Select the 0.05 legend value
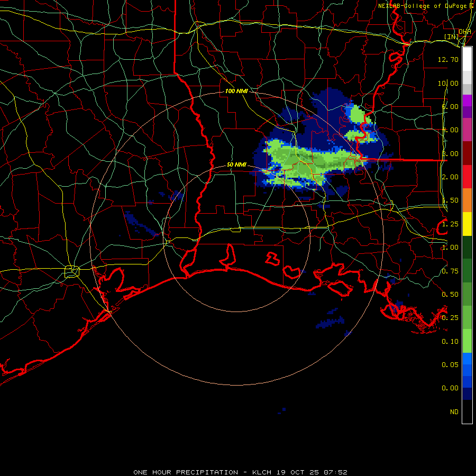The image size is (476, 476). click(x=450, y=365)
